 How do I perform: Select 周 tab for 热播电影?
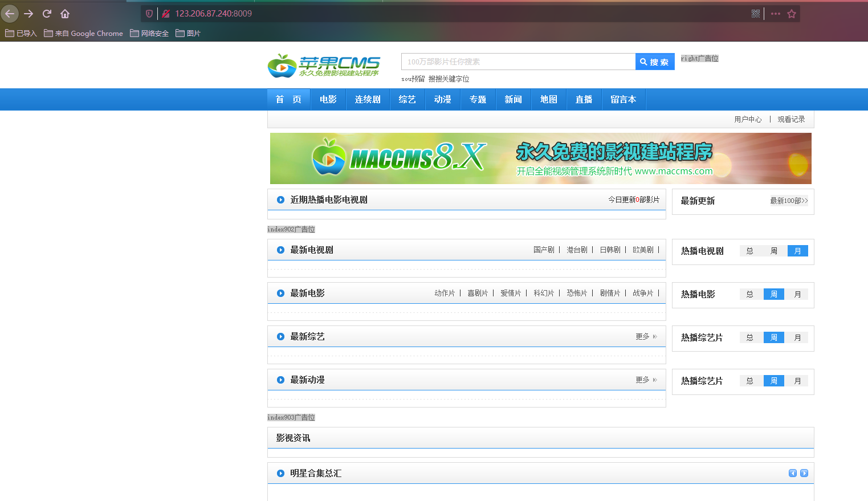pyautogui.click(x=774, y=294)
